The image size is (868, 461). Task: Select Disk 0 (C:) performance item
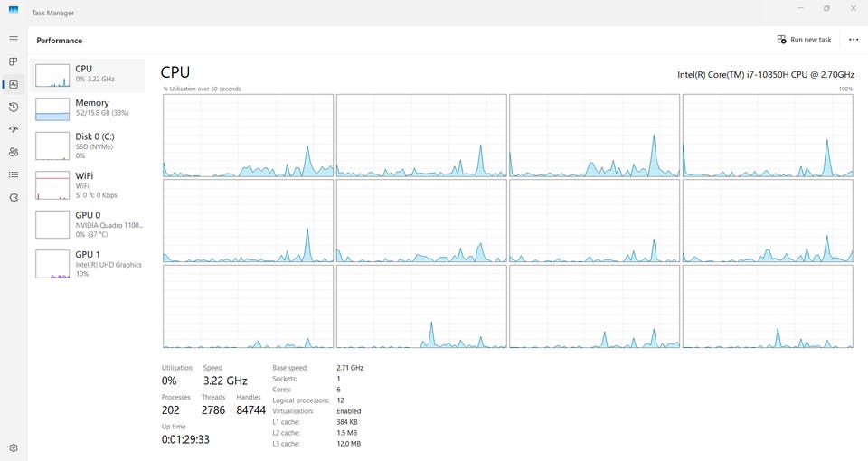point(88,146)
